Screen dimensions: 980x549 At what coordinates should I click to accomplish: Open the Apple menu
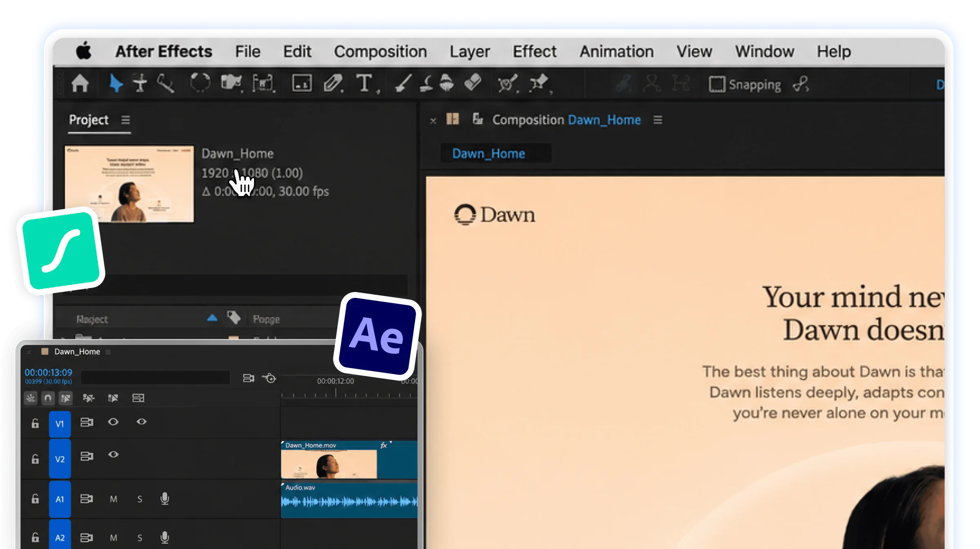click(84, 51)
